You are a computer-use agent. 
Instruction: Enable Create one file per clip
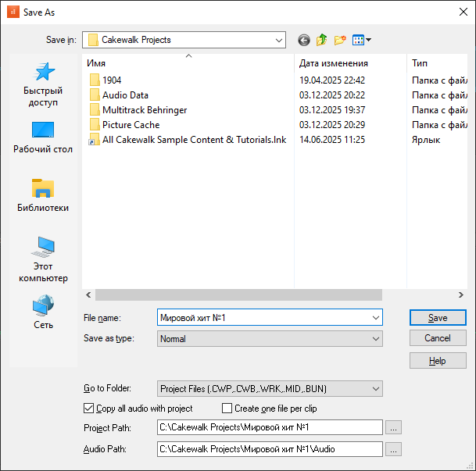(x=227, y=409)
